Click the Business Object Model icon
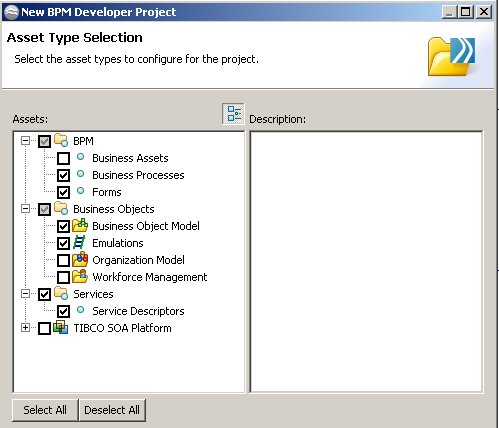The image size is (499, 428). (80, 226)
